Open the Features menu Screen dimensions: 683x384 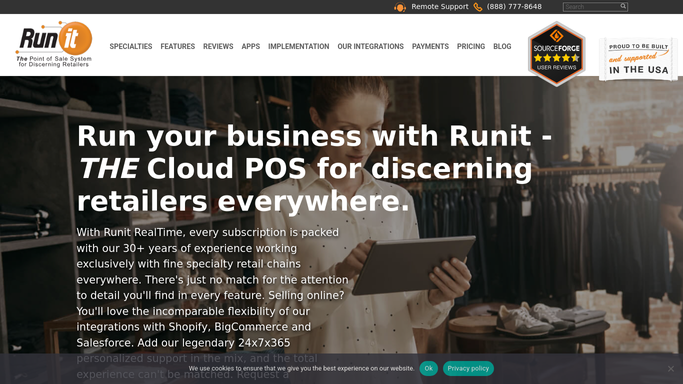[178, 46]
